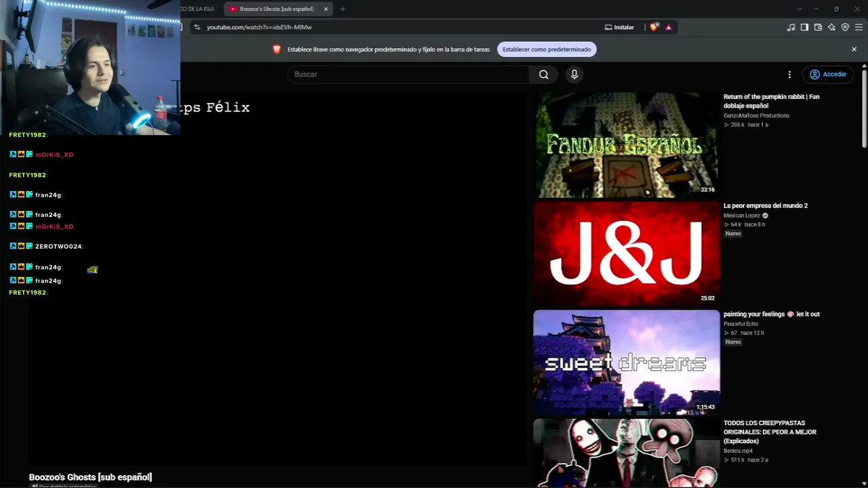This screenshot has height=488, width=868.
Task: Click the '511 k hace 2 a' view count
Action: [746, 460]
